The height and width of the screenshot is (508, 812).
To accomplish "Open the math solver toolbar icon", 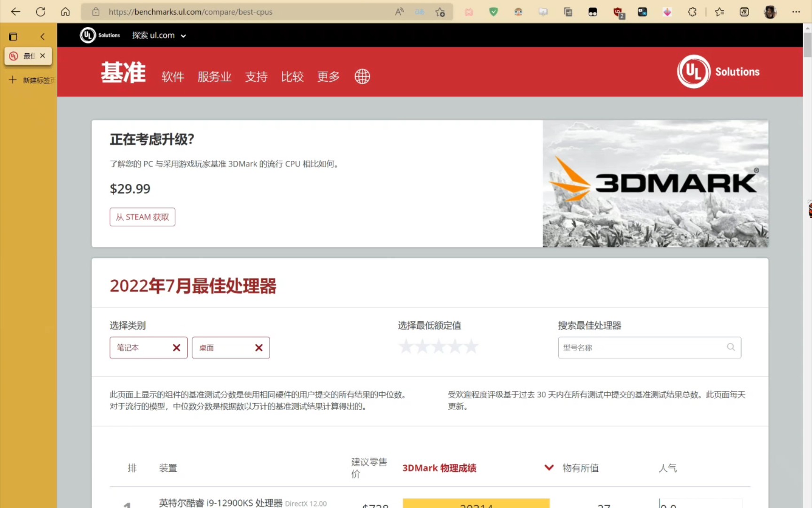I will click(744, 12).
